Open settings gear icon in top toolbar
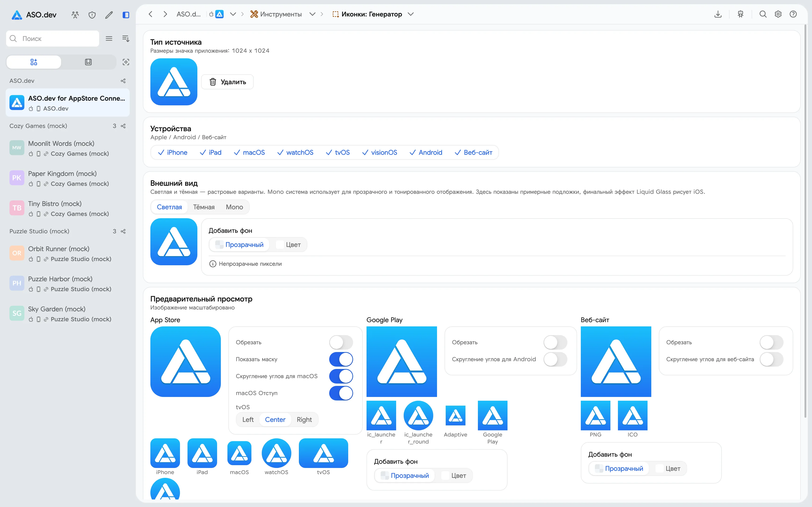This screenshot has width=812, height=507. pos(778,14)
